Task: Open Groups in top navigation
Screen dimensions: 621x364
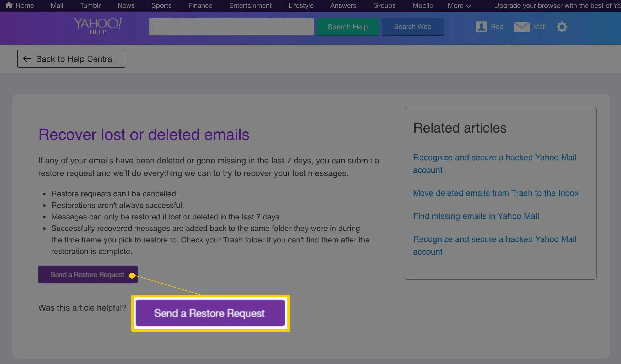Action: pyautogui.click(x=384, y=5)
